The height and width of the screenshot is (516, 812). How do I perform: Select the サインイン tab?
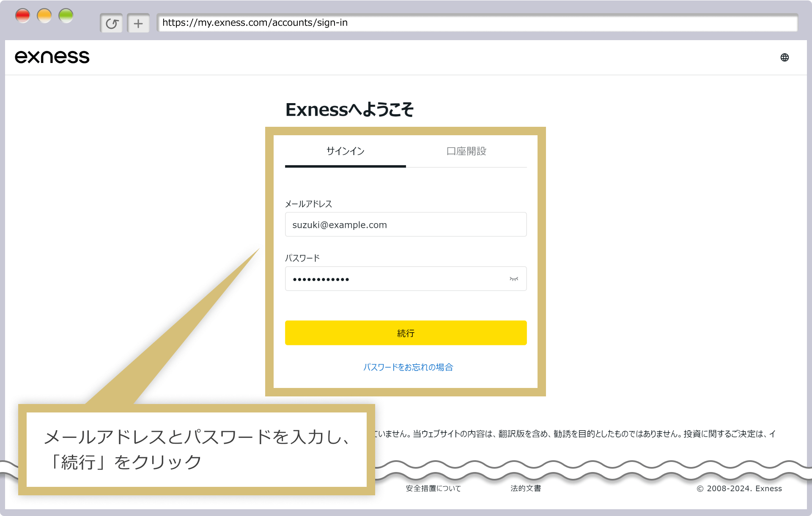(346, 151)
